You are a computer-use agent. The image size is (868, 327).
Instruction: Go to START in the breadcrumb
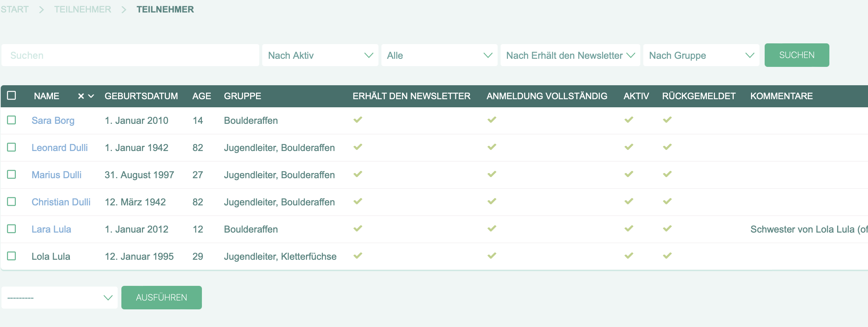(15, 10)
